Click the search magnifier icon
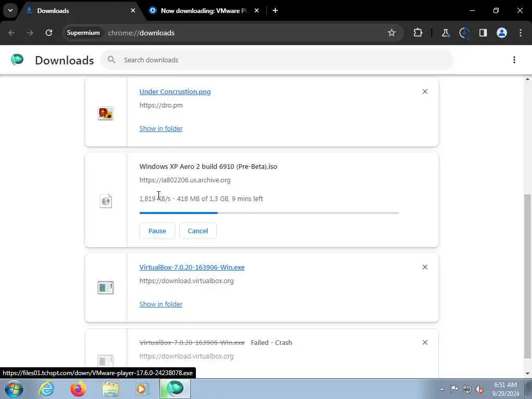 tap(111, 60)
